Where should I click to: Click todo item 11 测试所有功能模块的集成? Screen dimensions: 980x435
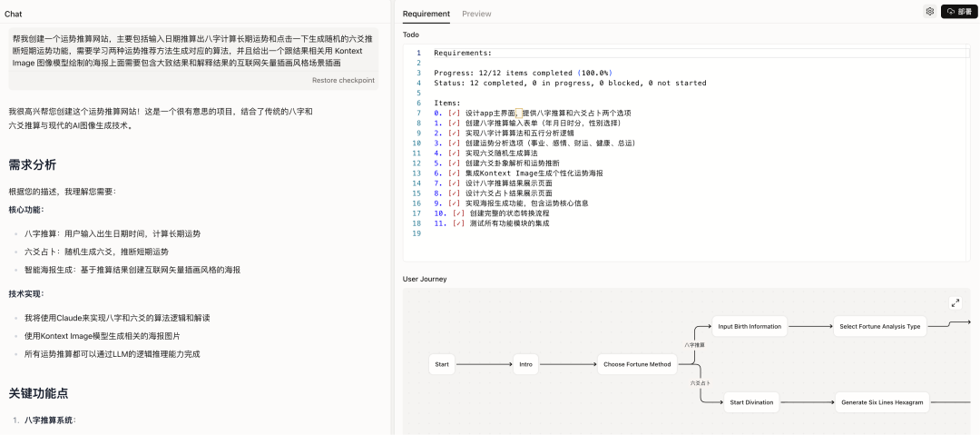492,223
